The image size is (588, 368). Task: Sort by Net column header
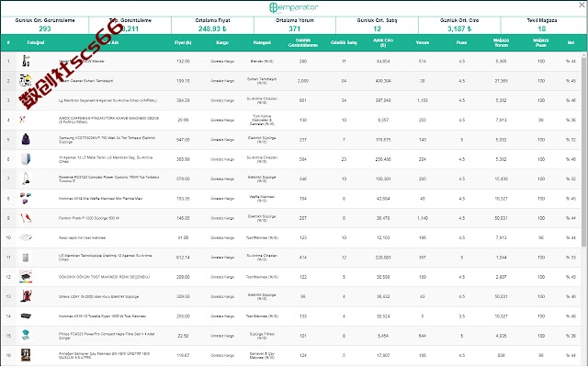(x=571, y=43)
